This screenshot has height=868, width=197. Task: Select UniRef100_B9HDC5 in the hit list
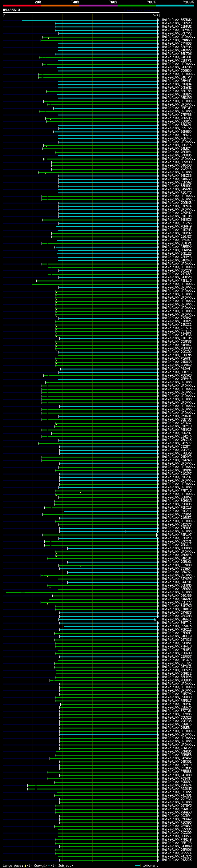click(177, 501)
